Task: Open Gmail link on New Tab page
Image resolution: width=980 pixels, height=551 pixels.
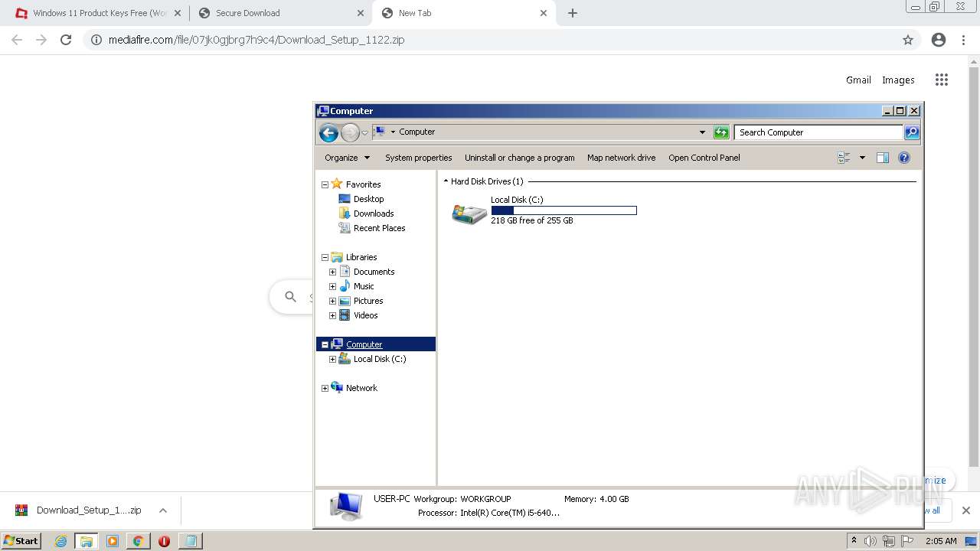Action: coord(858,80)
